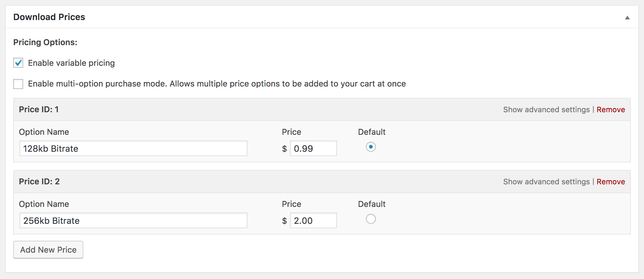Viewport: 644px width, 279px height.
Task: Set 256kb Bitrate as the default price
Action: [x=371, y=219]
